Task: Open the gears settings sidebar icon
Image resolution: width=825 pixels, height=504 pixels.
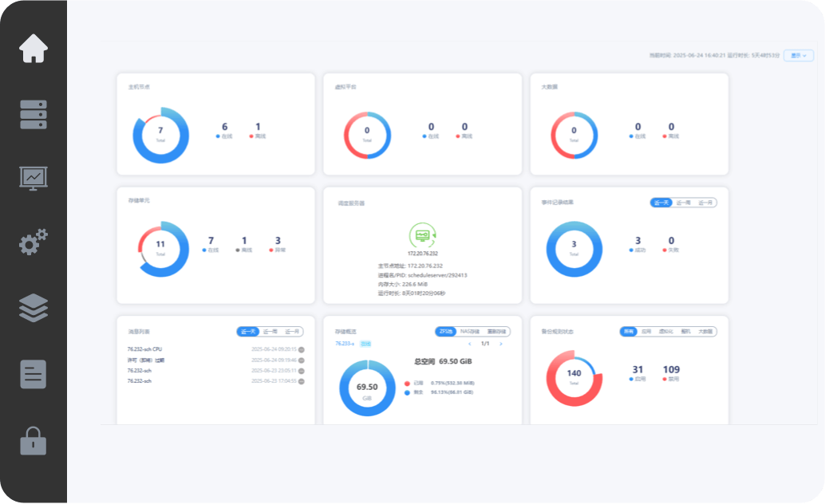Action: click(x=34, y=242)
